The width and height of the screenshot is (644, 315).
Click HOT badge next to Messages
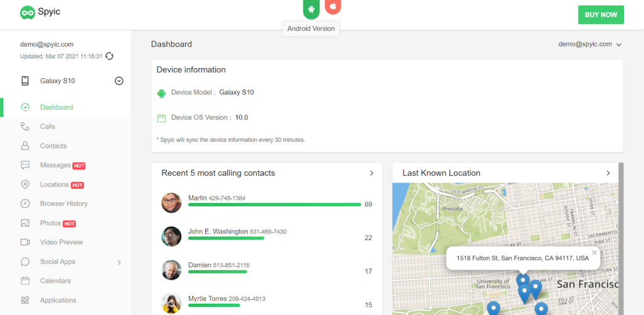[79, 166]
